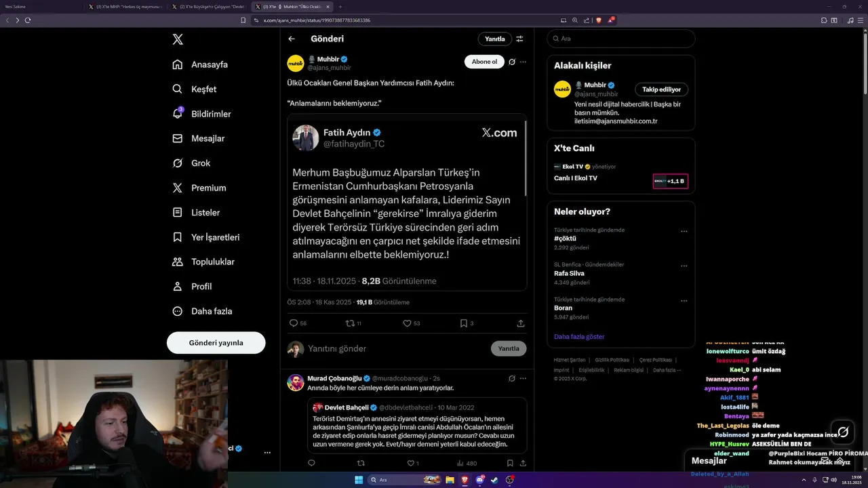This screenshot has width=868, height=488.
Task: Expand the Mesajlar drawer chevron
Action: pyautogui.click(x=840, y=461)
